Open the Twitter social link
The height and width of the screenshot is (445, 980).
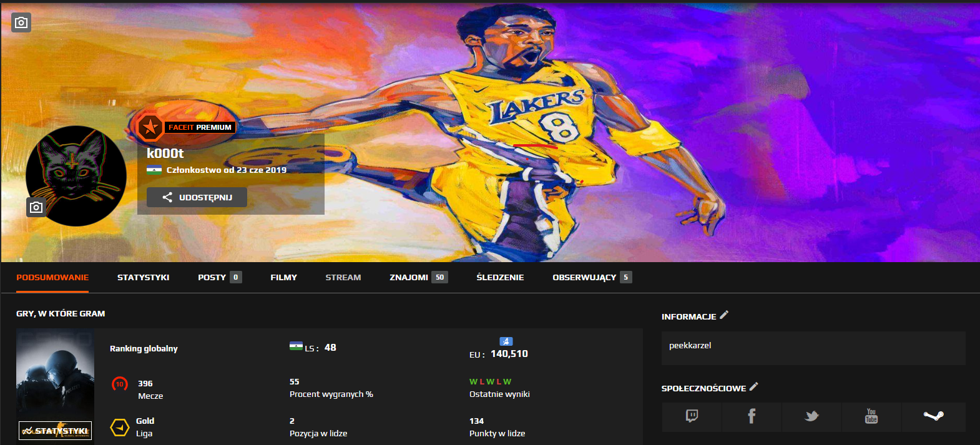pos(811,416)
